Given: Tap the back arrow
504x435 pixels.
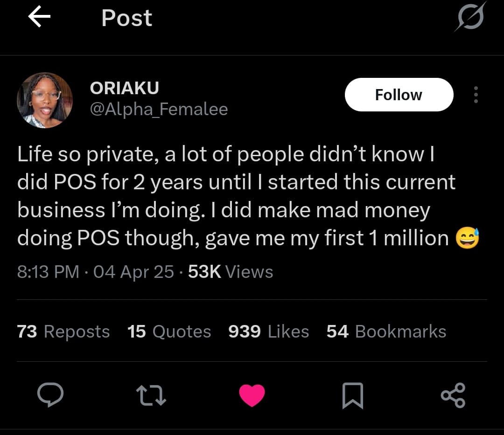Looking at the screenshot, I should pyautogui.click(x=39, y=18).
